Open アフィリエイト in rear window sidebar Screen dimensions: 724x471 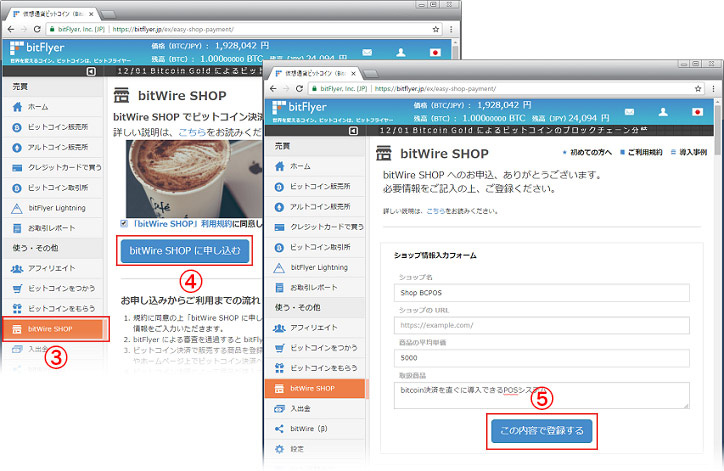coord(53,268)
